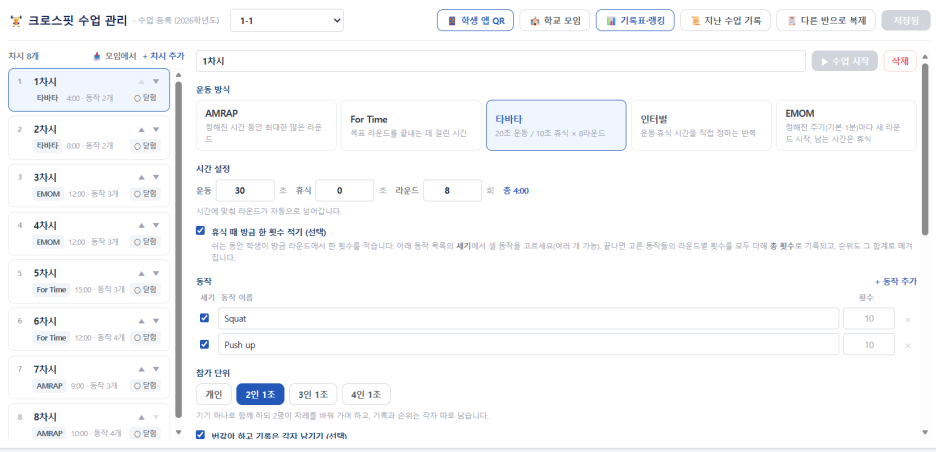Open 기록표·랭킹 scoreboard

(635, 20)
